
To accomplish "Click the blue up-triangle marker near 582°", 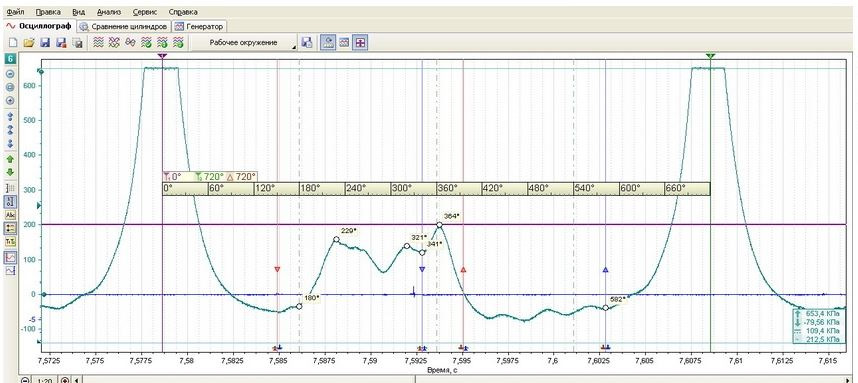I will coord(605,270).
